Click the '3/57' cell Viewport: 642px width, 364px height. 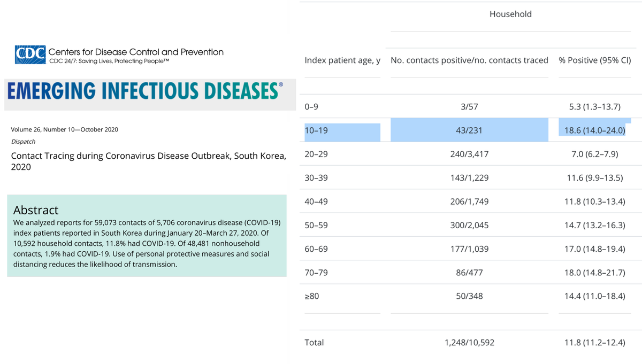[x=469, y=107]
